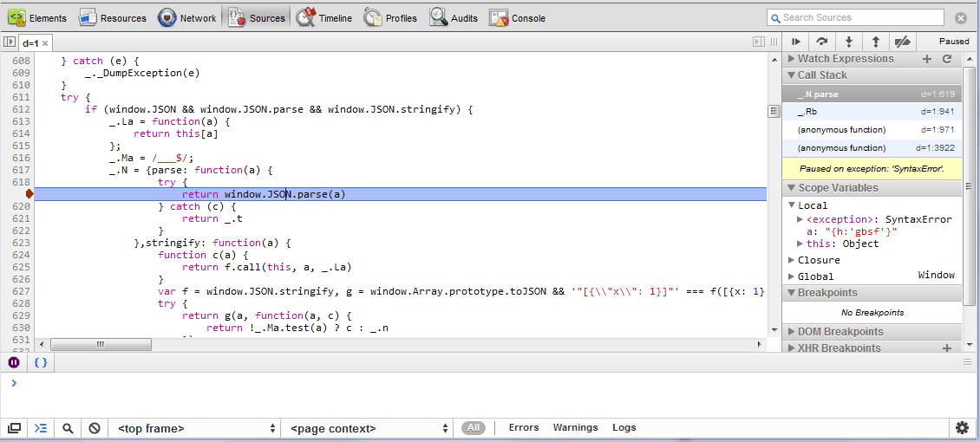Expand the Global scope
980x442 pixels.
click(791, 276)
